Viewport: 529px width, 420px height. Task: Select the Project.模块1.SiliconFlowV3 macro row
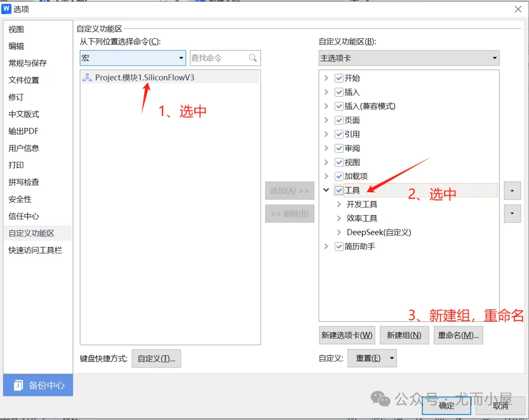coord(170,77)
